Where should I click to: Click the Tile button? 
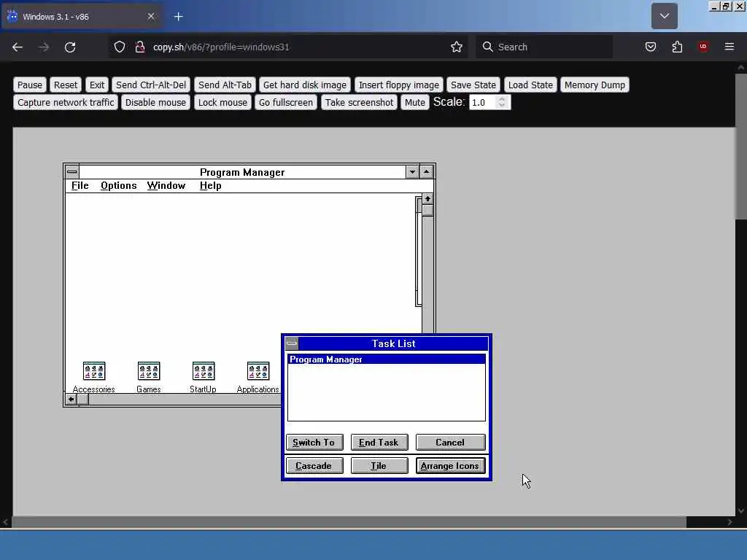click(379, 466)
